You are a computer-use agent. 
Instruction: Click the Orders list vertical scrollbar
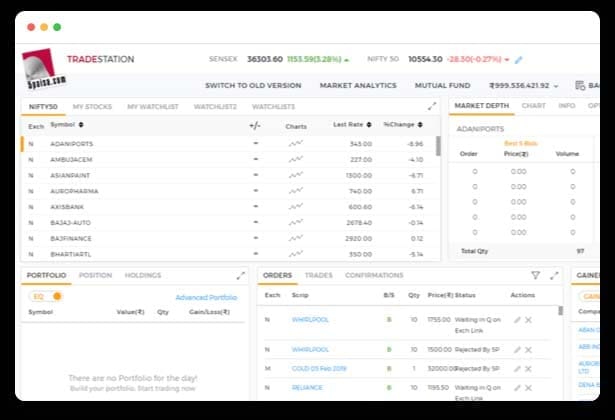pyautogui.click(x=560, y=311)
